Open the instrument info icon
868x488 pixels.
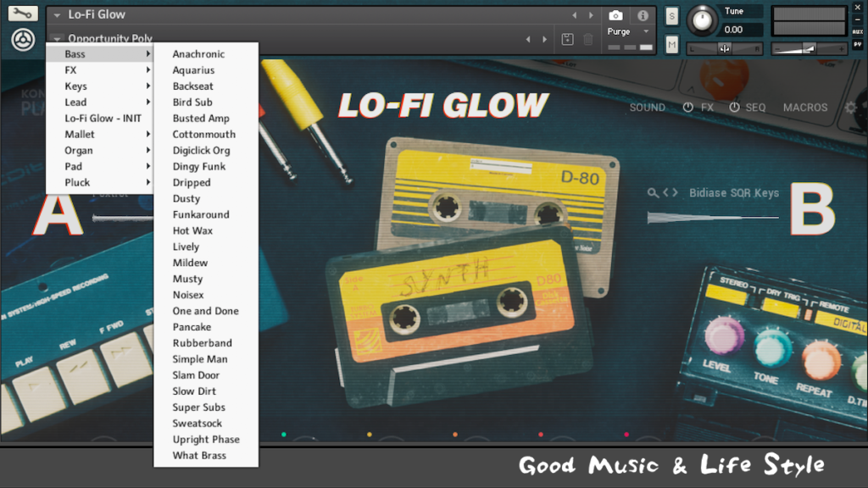[643, 15]
